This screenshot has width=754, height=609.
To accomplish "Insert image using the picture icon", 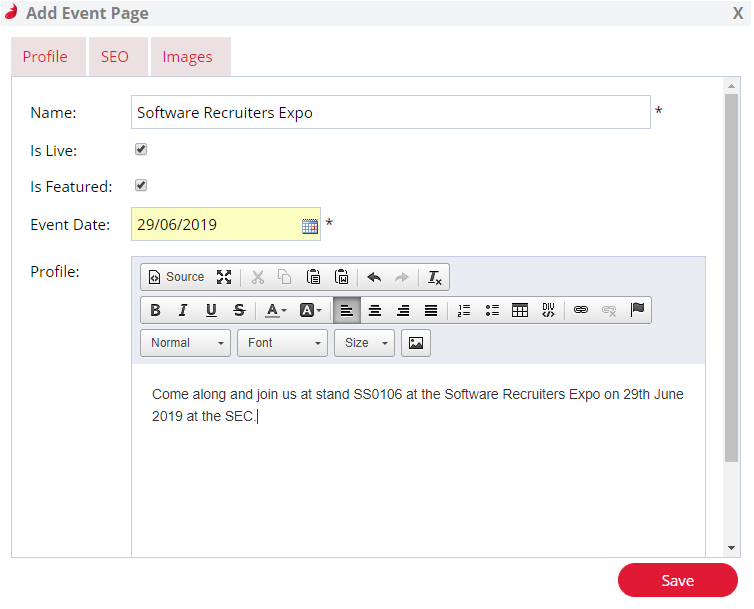I will click(416, 343).
